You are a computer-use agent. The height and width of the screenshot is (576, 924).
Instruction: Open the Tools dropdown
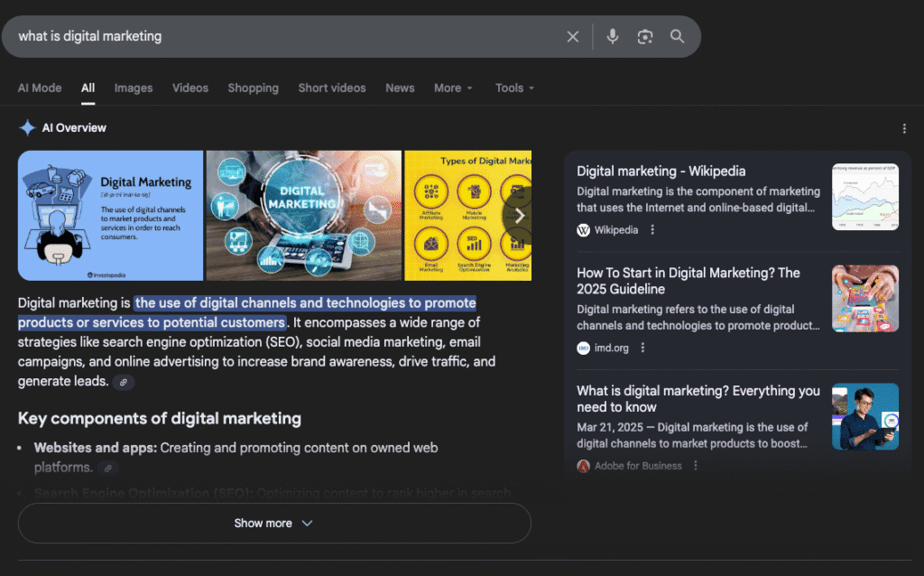click(x=514, y=88)
